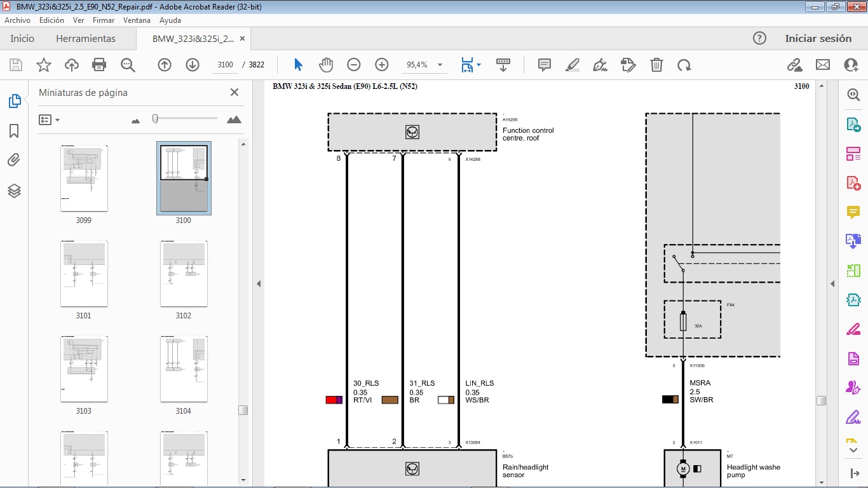Click the Save file icon

click(x=16, y=65)
